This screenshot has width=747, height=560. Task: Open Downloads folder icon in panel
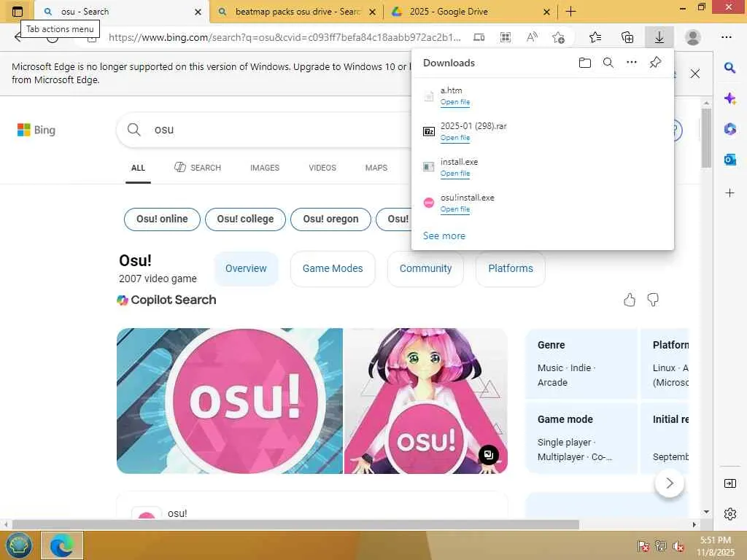click(x=584, y=63)
